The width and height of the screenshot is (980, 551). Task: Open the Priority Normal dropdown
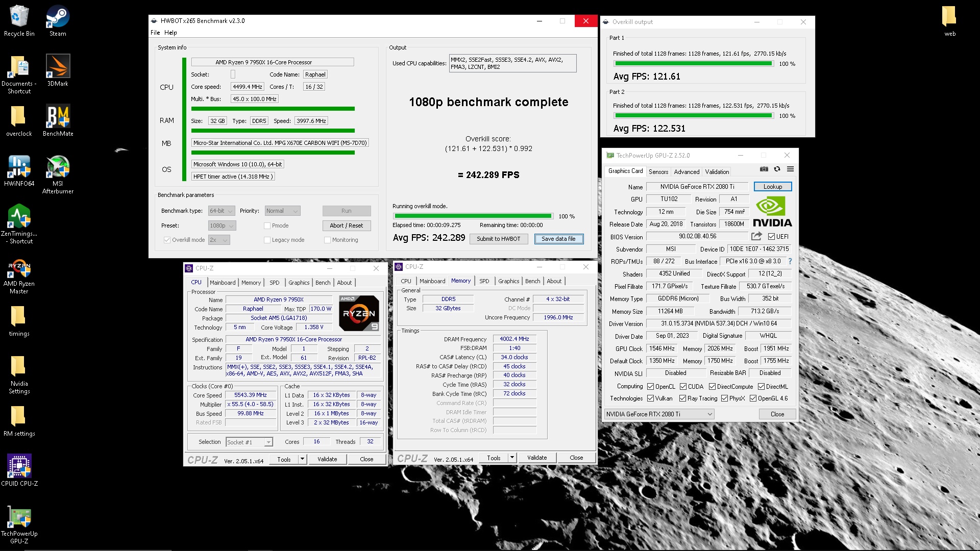click(282, 211)
